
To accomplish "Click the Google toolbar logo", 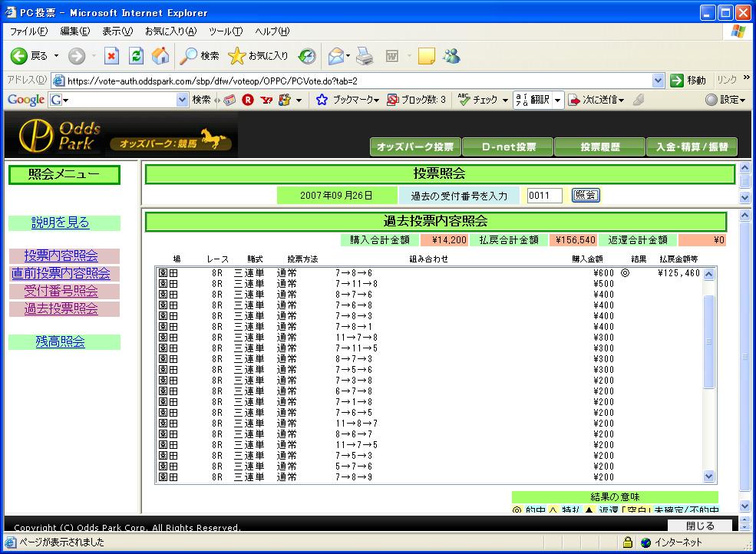I will coord(26,100).
